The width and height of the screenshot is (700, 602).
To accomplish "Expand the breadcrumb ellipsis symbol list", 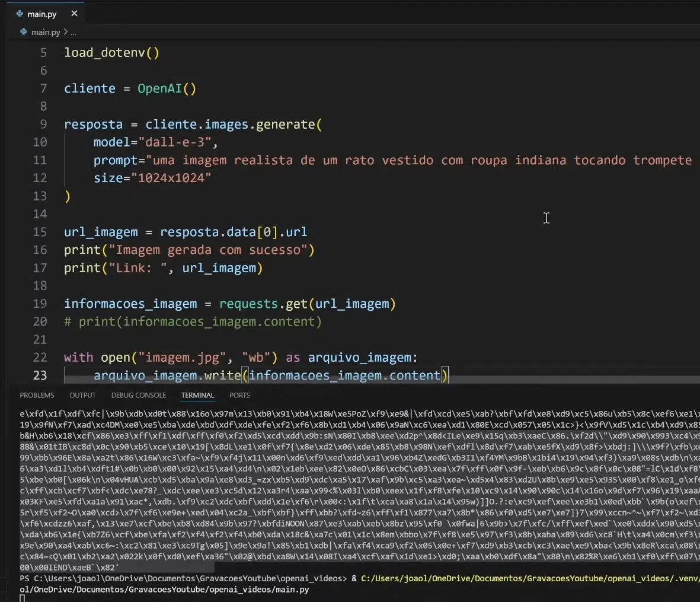I will 73,32.
